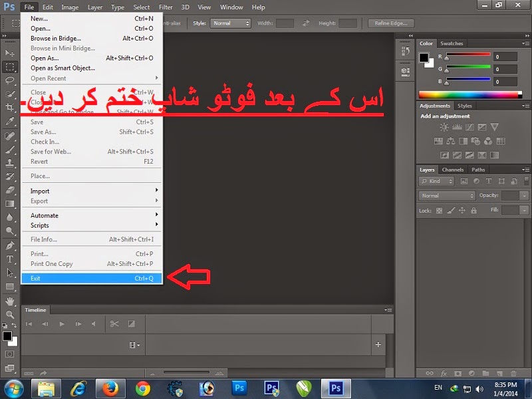Open the Opacity dropdown arrow
The width and height of the screenshot is (532, 399).
(525, 196)
